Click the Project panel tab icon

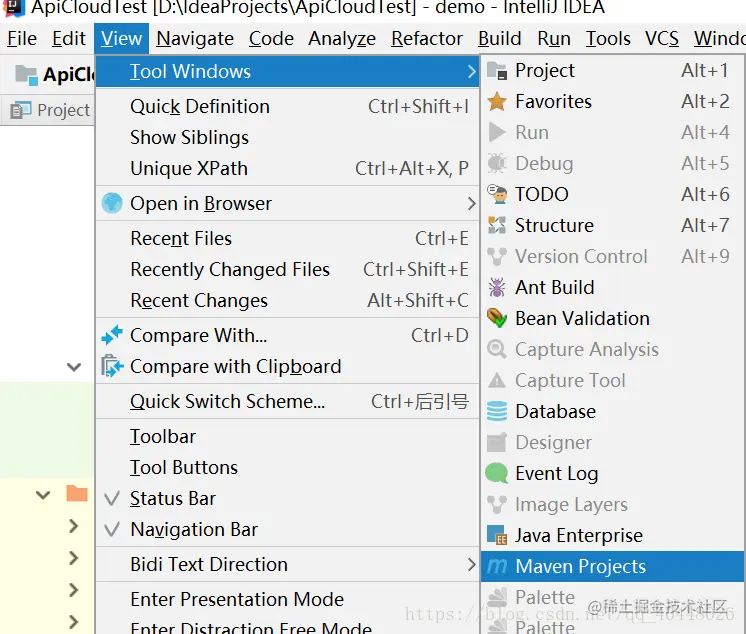pyautogui.click(x=20, y=110)
